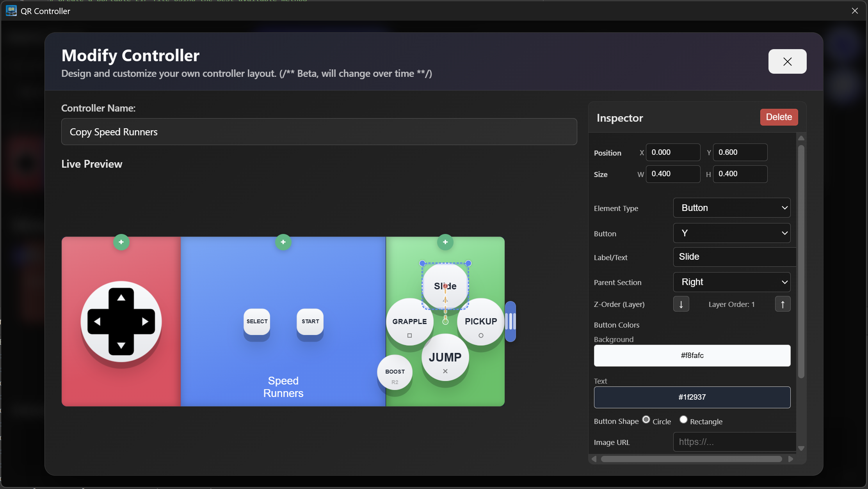The width and height of the screenshot is (868, 489).
Task: Select the Rectangle button shape
Action: 683,420
